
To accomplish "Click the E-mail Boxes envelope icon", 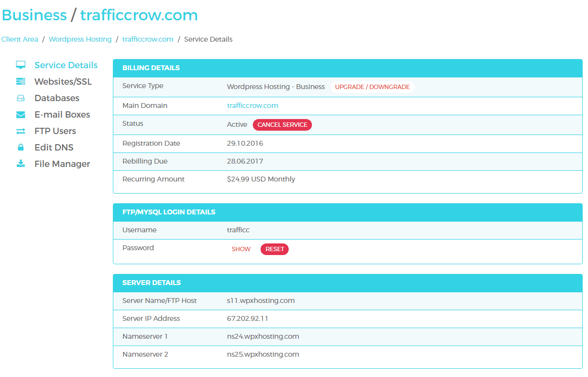I will point(20,115).
